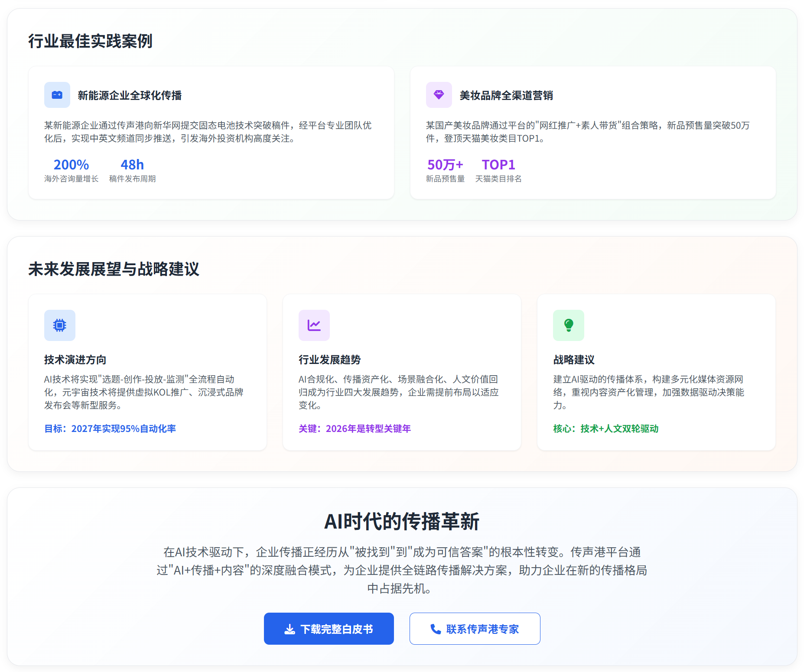Click the download arrow icon in blue button

[290, 629]
